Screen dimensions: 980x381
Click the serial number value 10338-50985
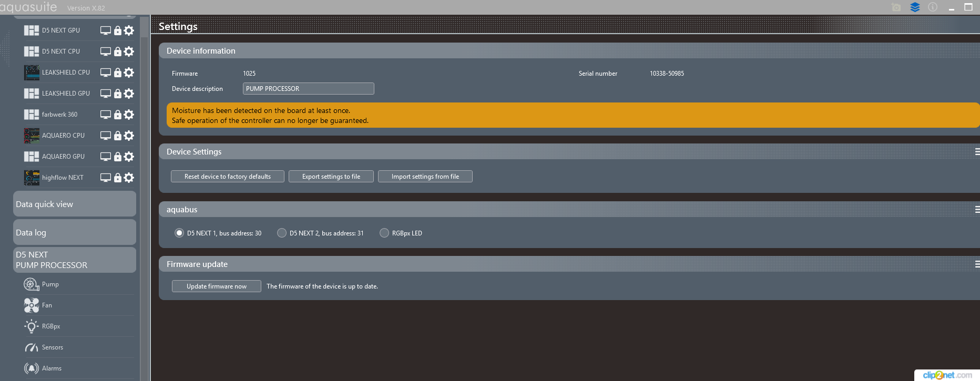point(667,74)
